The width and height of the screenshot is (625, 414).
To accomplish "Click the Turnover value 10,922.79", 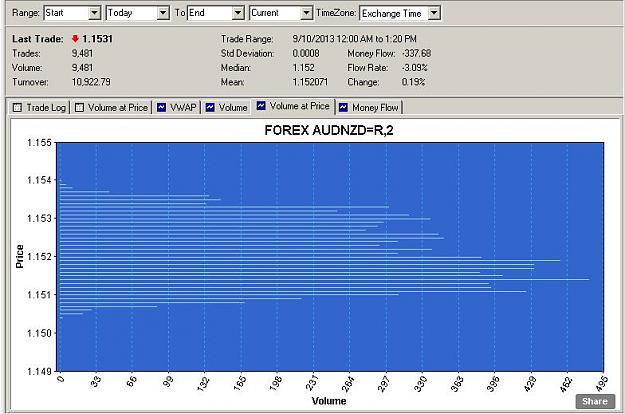I will coord(91,82).
